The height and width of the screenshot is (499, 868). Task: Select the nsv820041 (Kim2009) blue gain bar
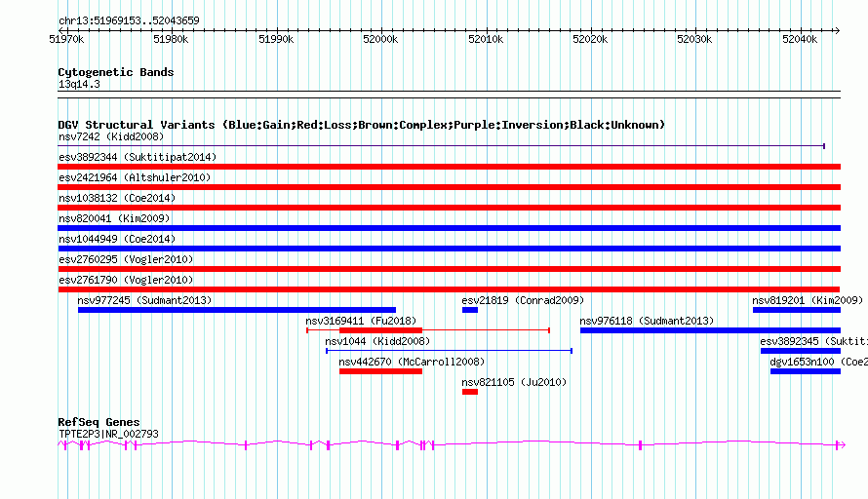(x=449, y=228)
